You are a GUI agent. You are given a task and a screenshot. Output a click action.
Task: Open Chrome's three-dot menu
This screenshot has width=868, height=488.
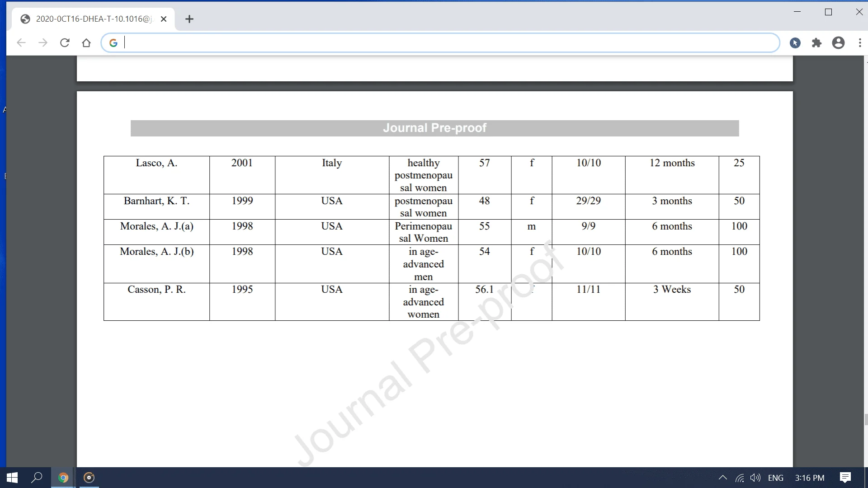pyautogui.click(x=860, y=43)
